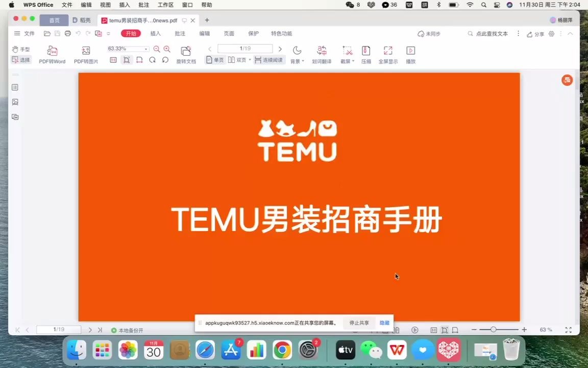This screenshot has width=588, height=368.
Task: Open the 63.33% zoom level dropdown
Action: point(145,49)
